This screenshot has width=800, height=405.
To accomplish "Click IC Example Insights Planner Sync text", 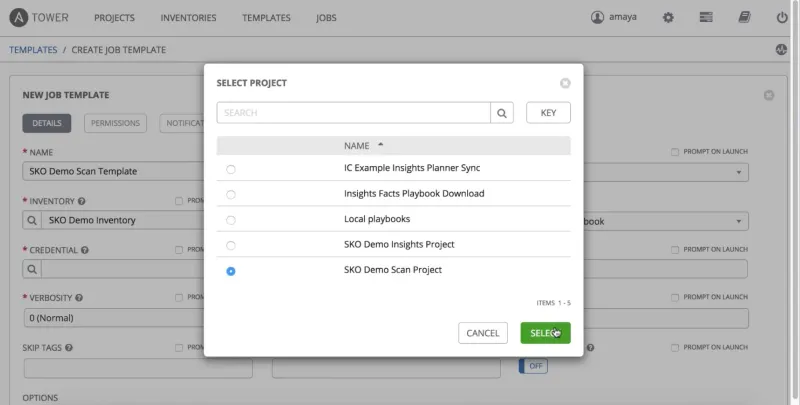I will [x=412, y=168].
